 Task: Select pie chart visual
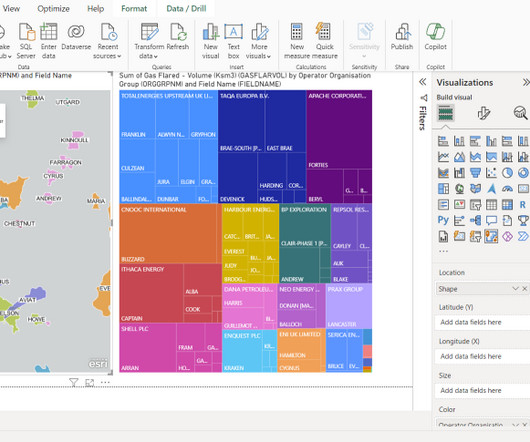507,173
